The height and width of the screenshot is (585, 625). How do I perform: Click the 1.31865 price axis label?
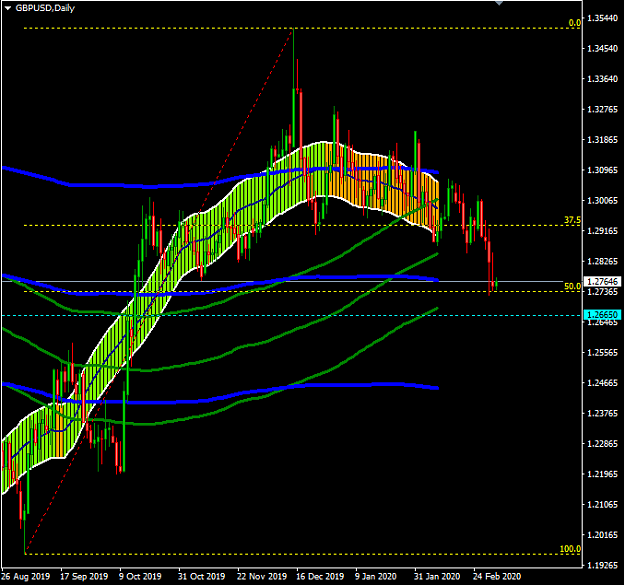pos(603,139)
